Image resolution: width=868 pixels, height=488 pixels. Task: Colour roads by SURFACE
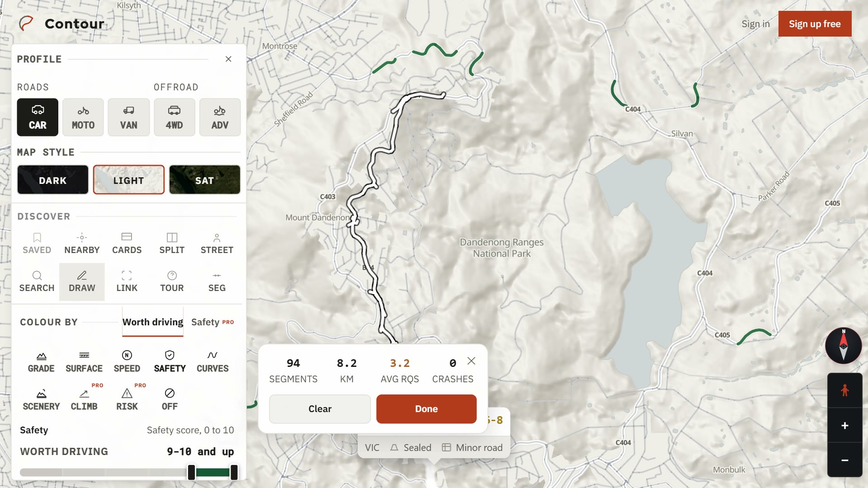tap(84, 362)
